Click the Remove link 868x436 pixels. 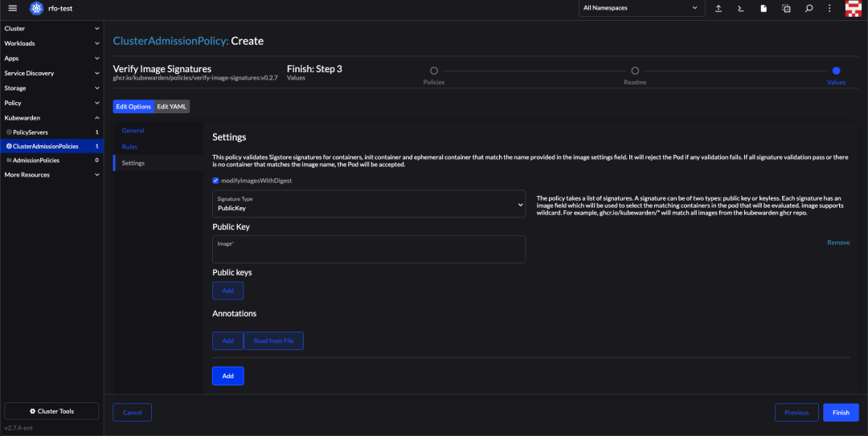pos(838,242)
